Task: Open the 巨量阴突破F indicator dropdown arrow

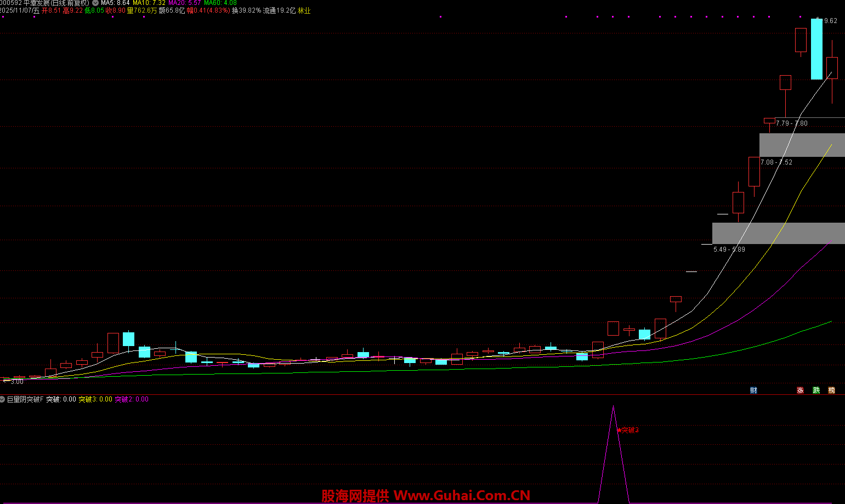Action: point(3,399)
